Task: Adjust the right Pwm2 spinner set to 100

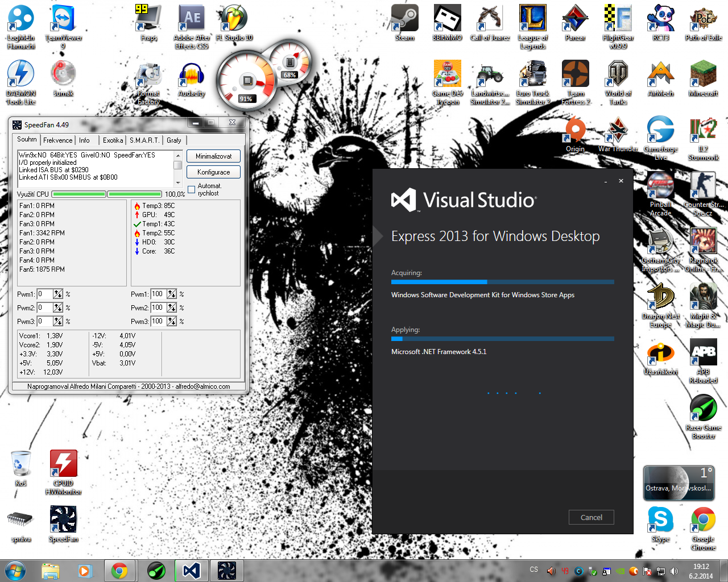Action: 172,307
